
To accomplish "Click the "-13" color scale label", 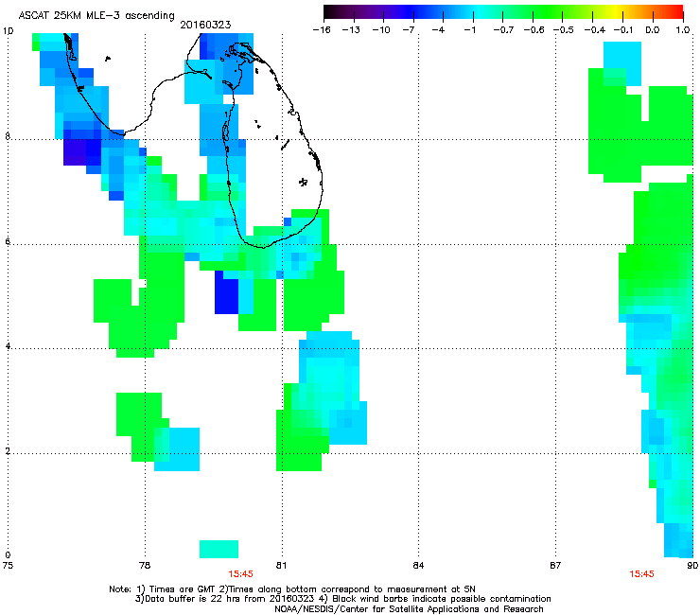I will click(x=351, y=30).
